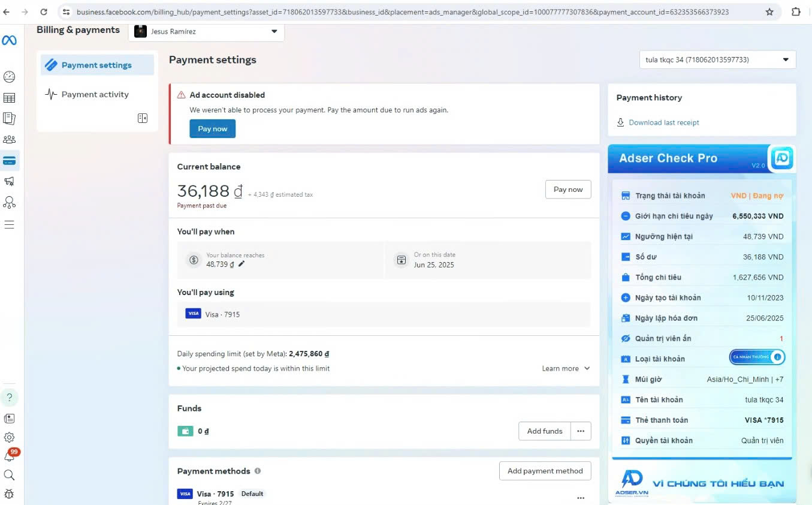Open the ads reporting pages icon
Image resolution: width=812 pixels, height=505 pixels.
point(9,119)
